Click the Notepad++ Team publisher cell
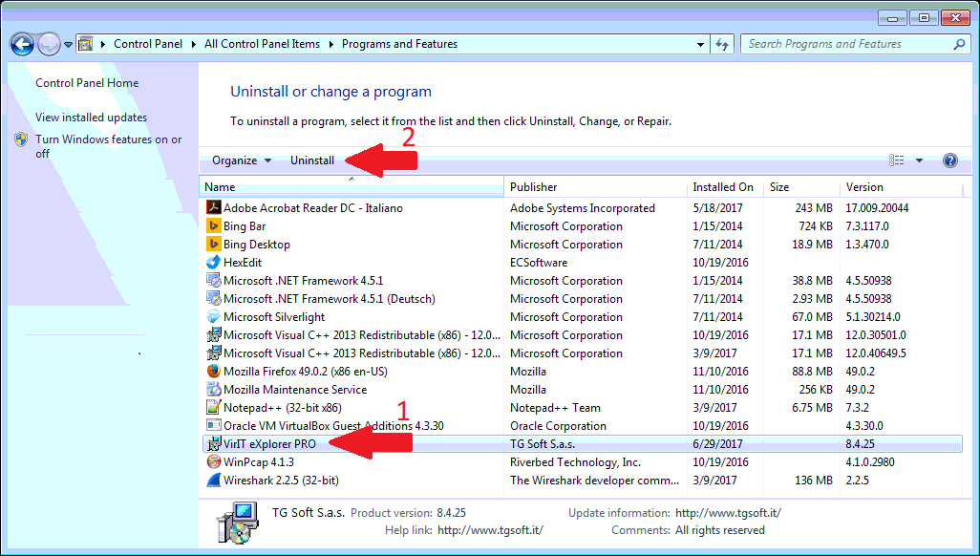This screenshot has width=980, height=556. (555, 407)
